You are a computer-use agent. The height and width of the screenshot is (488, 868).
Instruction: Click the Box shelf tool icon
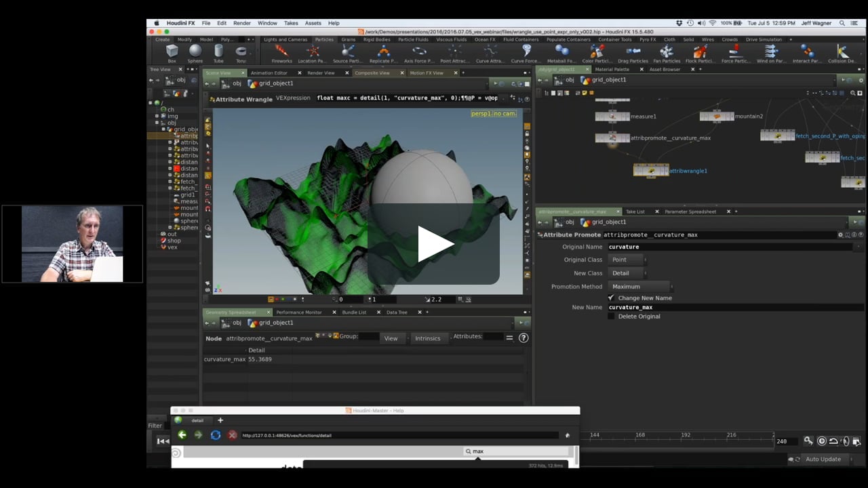click(x=172, y=51)
